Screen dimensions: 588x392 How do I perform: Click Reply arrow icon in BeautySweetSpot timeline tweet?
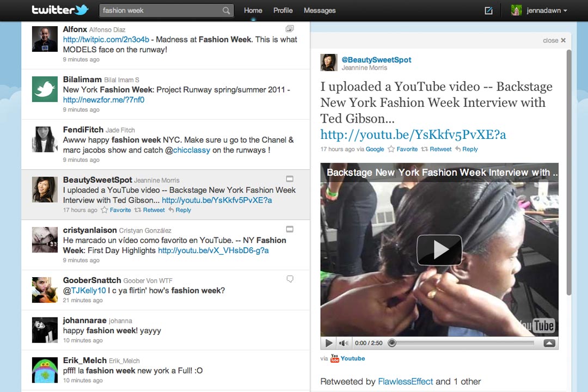171,210
